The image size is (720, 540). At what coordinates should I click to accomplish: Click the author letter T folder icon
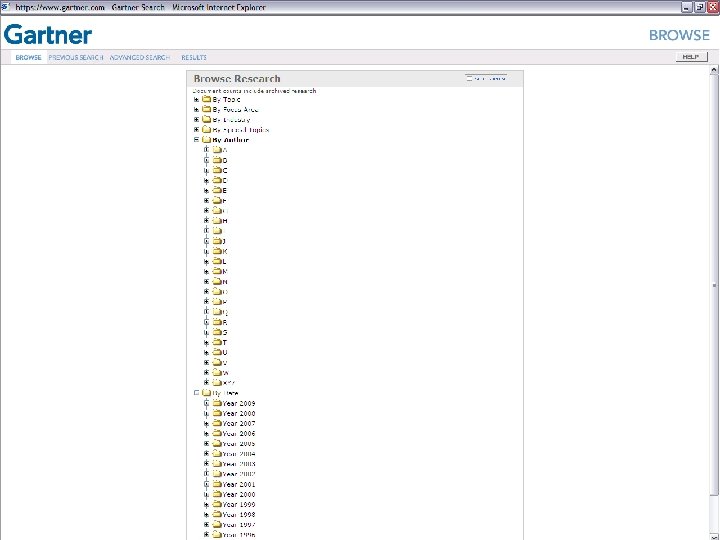(217, 342)
